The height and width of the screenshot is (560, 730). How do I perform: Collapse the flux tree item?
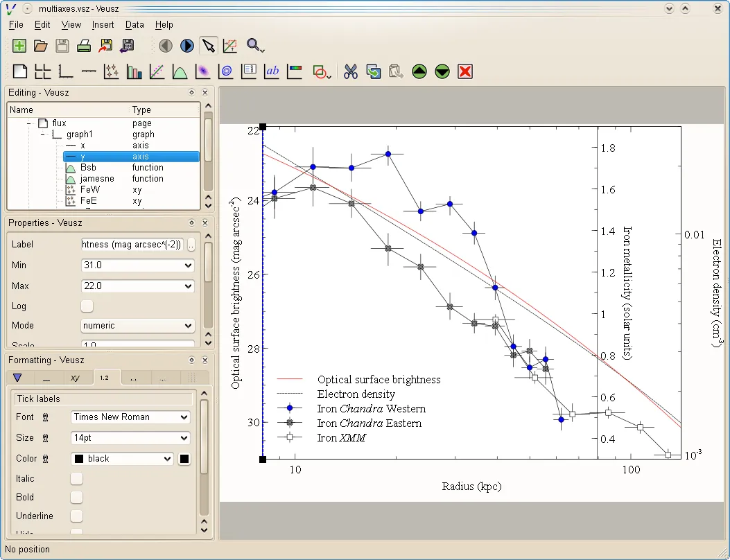28,123
